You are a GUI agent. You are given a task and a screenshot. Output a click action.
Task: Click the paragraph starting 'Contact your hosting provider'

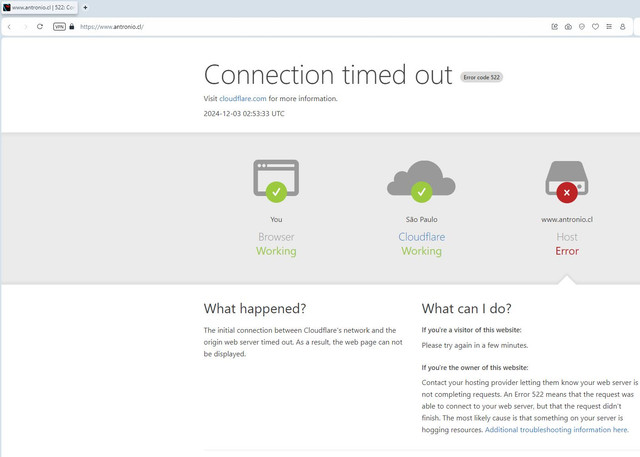coord(529,406)
